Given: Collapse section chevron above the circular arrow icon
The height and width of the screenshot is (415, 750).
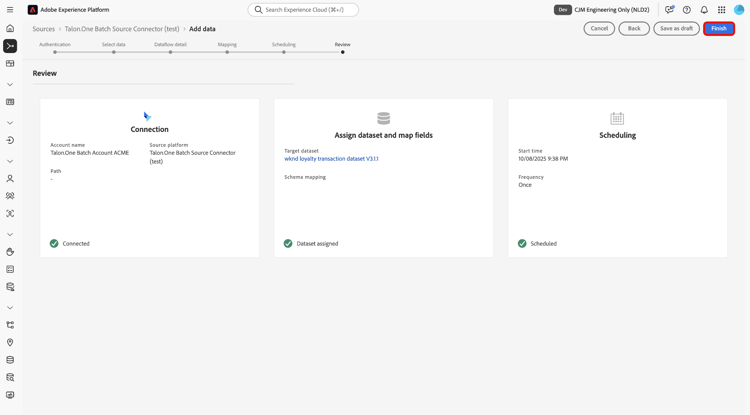Looking at the screenshot, I should pyautogui.click(x=10, y=123).
